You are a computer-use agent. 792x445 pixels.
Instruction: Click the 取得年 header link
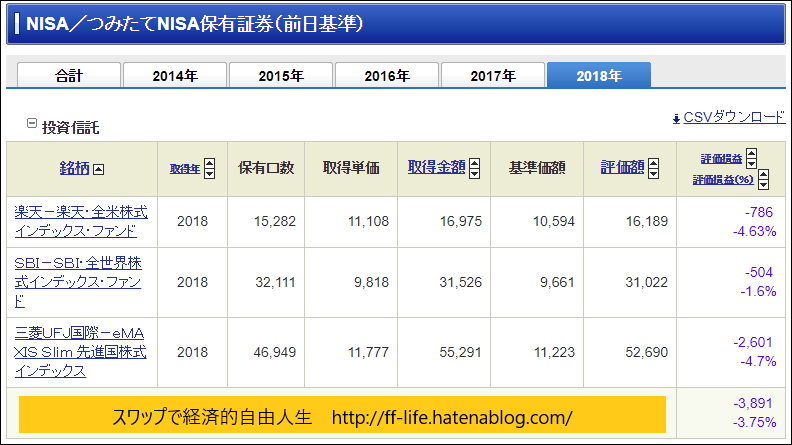[185, 169]
